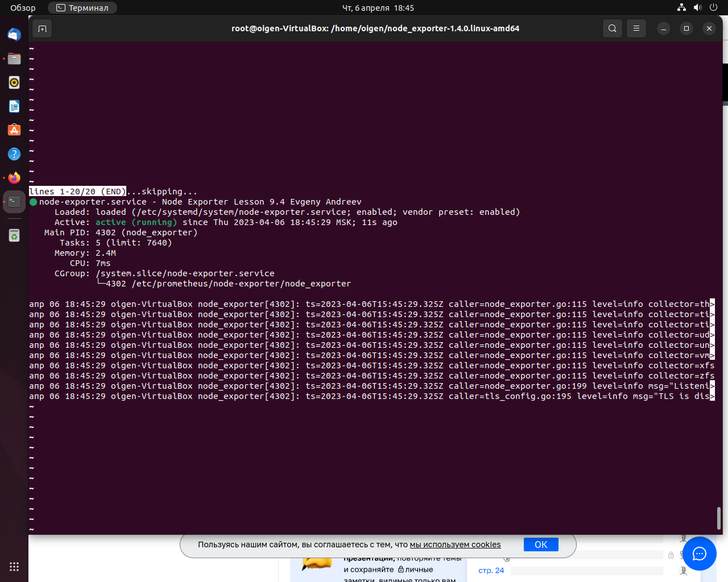Viewport: 728px width, 582px height.
Task: Open Ubuntu Software store from the dock
Action: 14,130
